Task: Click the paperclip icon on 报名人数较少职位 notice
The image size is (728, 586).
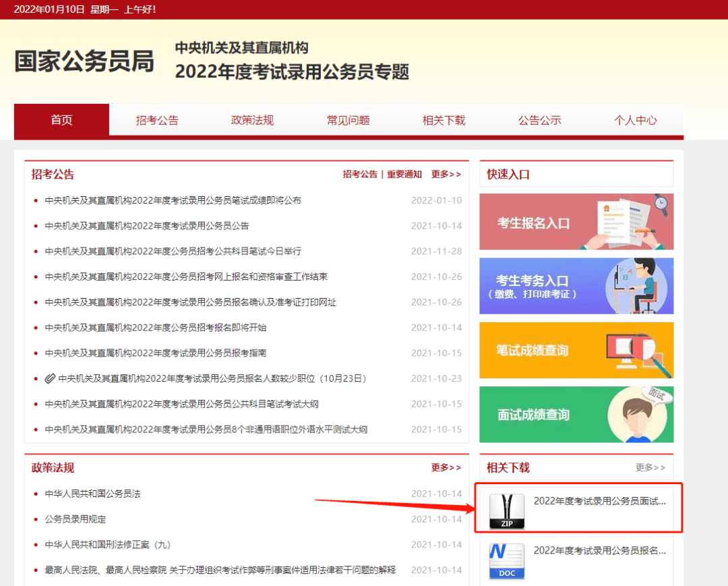Action: [50, 378]
